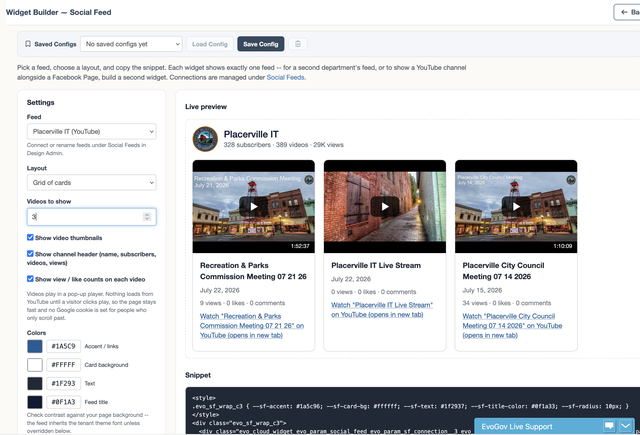The image size is (640, 435).
Task: Click the Feed title hex input #0F1A3
Action: pyautogui.click(x=63, y=402)
